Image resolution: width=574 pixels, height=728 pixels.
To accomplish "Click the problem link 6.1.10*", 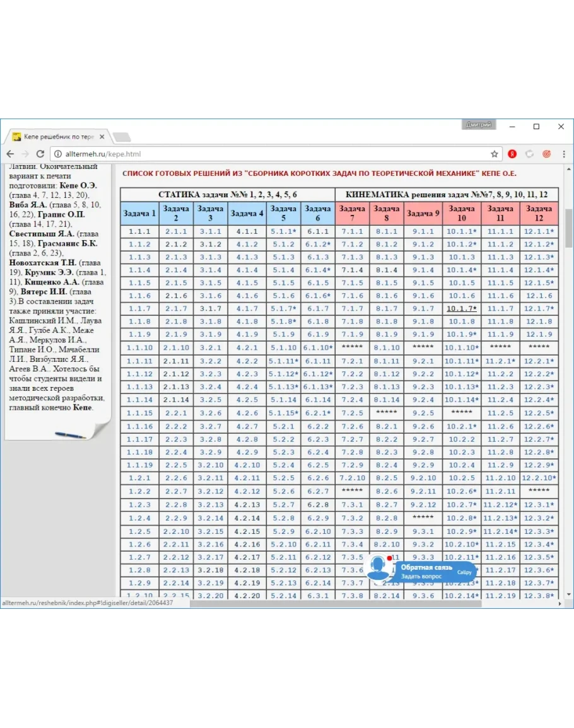I will [x=317, y=347].
